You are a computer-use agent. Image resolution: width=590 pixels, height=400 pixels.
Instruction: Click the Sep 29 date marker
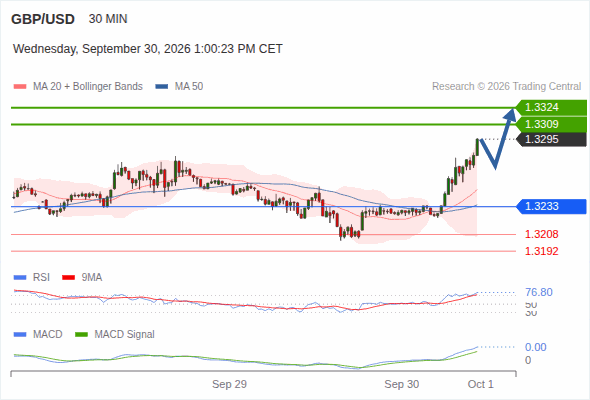click(229, 384)
